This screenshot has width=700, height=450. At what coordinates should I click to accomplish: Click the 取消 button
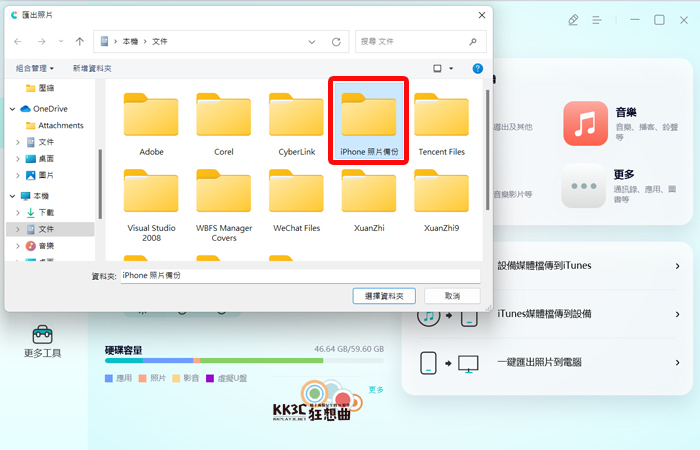452,296
